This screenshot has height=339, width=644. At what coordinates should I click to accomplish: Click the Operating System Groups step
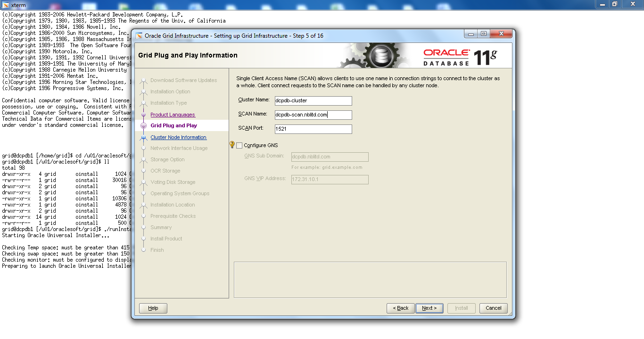(180, 193)
